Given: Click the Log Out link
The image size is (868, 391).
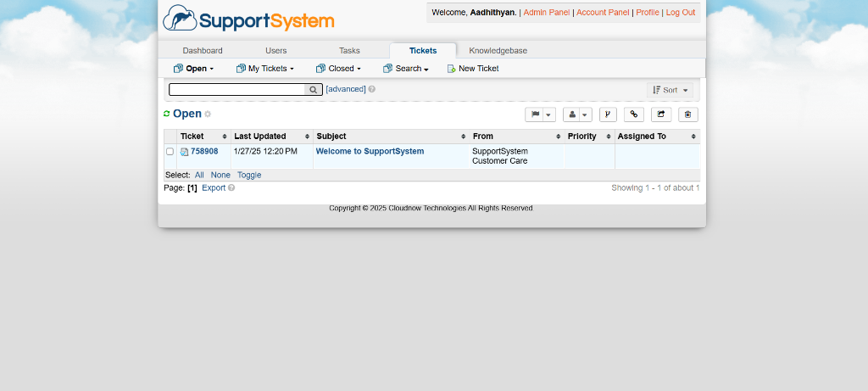Looking at the screenshot, I should click(x=681, y=12).
